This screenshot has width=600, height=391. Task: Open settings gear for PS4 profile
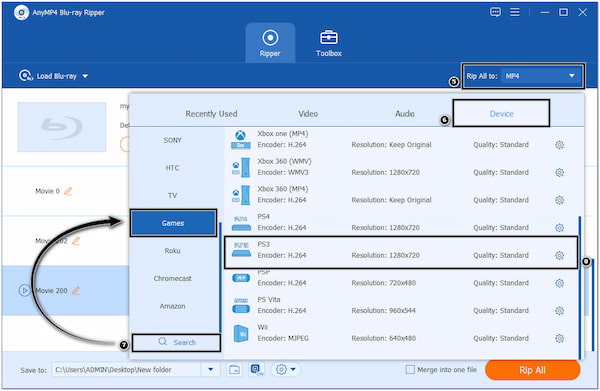pyautogui.click(x=559, y=228)
